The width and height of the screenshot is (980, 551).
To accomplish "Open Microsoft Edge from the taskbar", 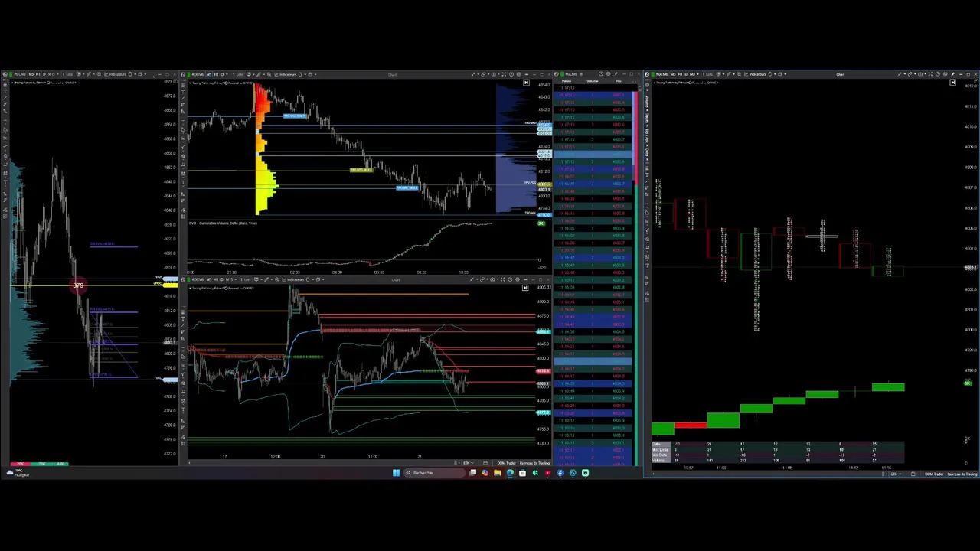I will point(510,473).
